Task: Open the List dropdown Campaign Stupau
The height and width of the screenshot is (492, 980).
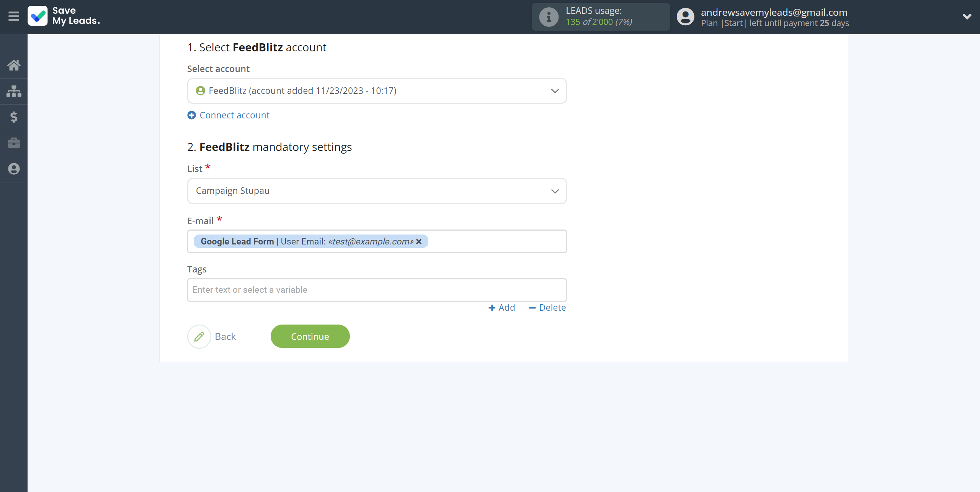Action: coord(377,191)
